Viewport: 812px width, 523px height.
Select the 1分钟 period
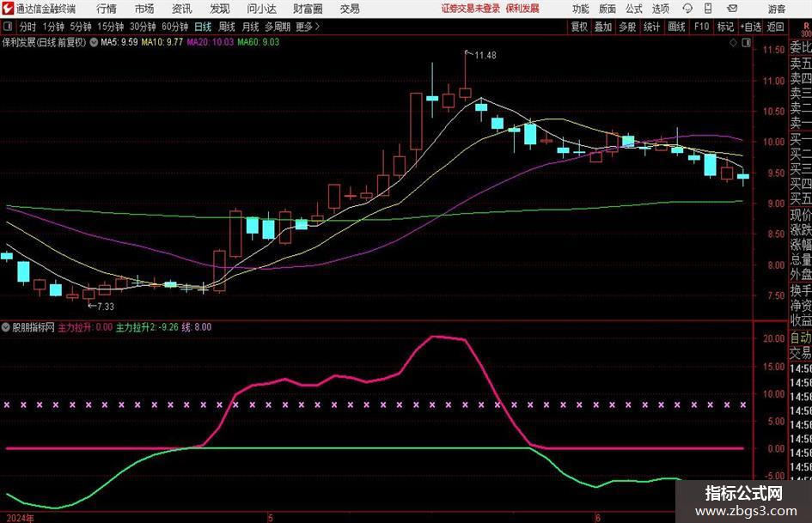tap(53, 27)
